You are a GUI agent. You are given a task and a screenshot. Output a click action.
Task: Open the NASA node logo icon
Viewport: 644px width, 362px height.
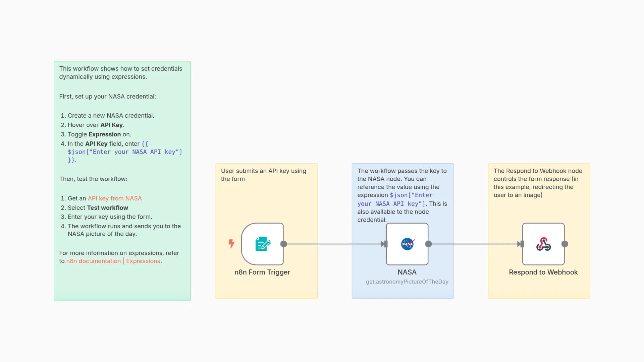pos(407,244)
